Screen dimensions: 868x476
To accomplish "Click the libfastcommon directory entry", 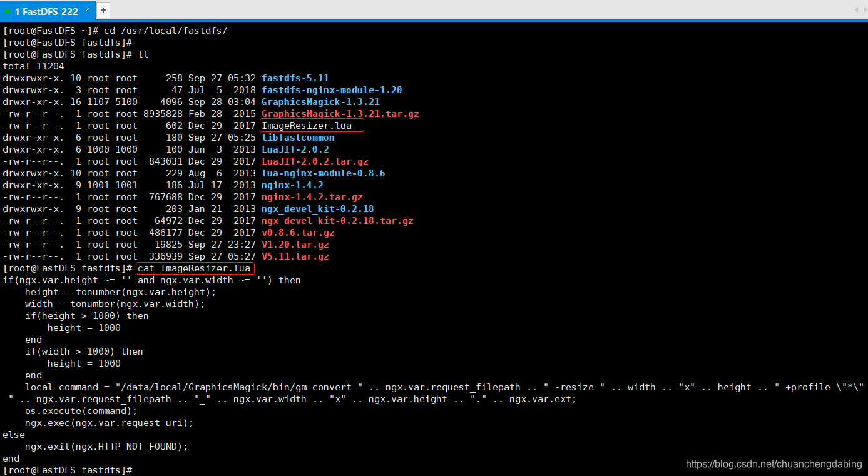I will click(x=298, y=138).
